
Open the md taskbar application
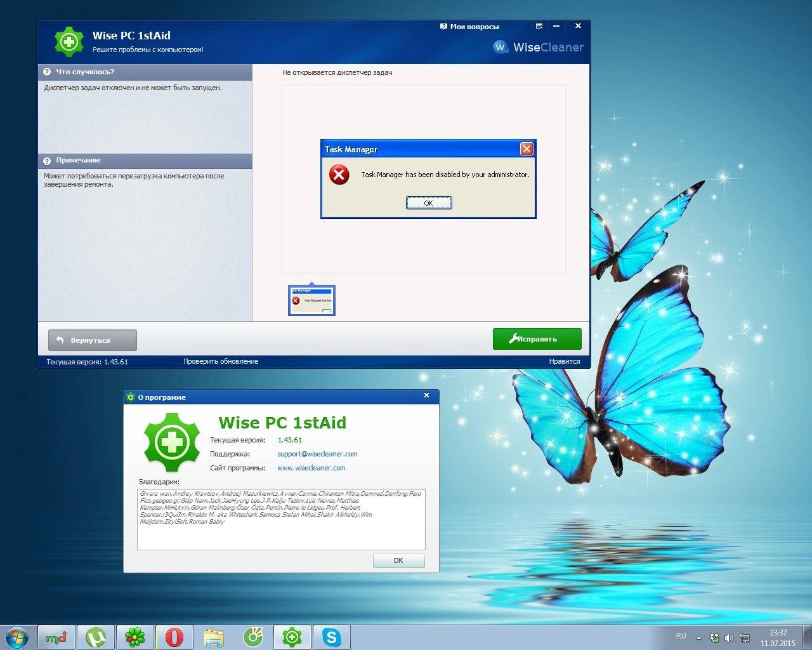tap(56, 637)
